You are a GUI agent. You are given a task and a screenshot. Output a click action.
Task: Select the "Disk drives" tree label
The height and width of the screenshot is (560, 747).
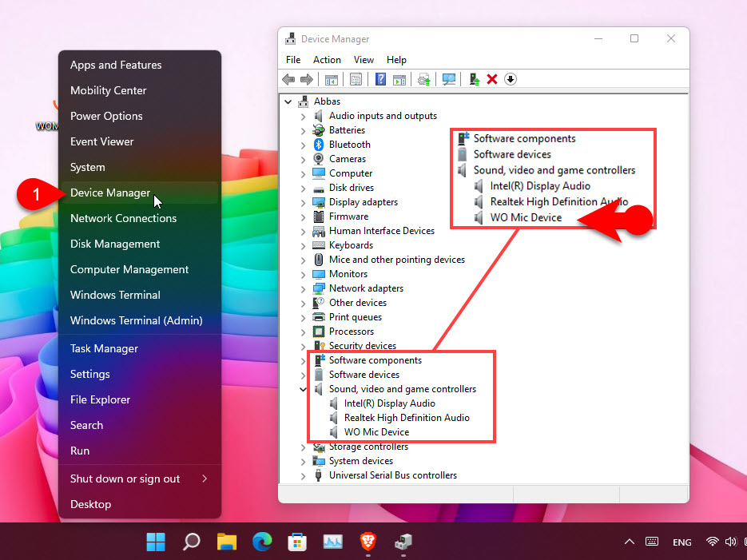coord(352,188)
